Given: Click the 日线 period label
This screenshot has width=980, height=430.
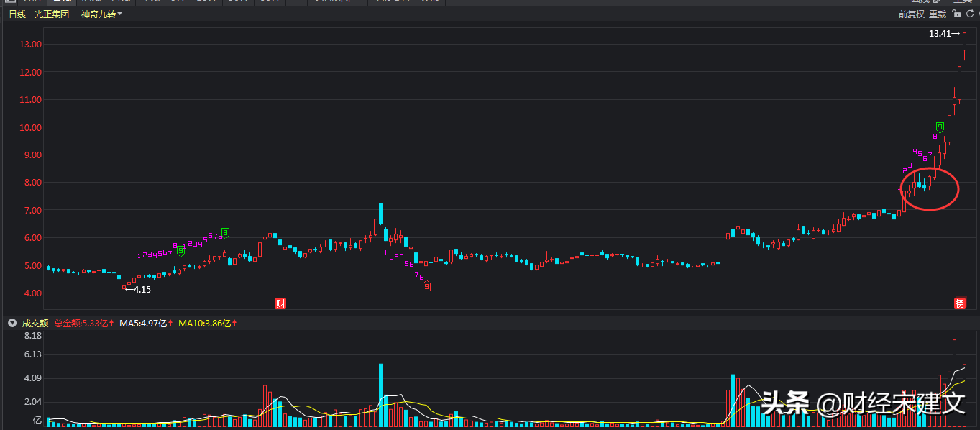Looking at the screenshot, I should (17, 14).
